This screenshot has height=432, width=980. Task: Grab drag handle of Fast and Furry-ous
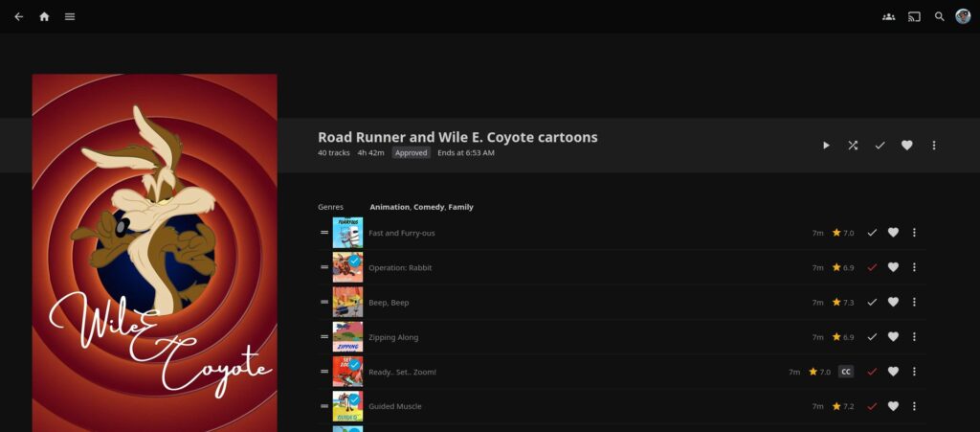[x=324, y=233]
